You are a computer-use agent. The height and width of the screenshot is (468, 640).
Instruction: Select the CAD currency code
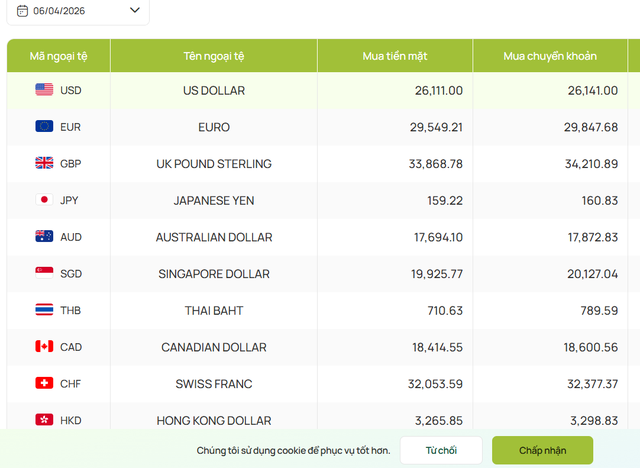click(71, 347)
